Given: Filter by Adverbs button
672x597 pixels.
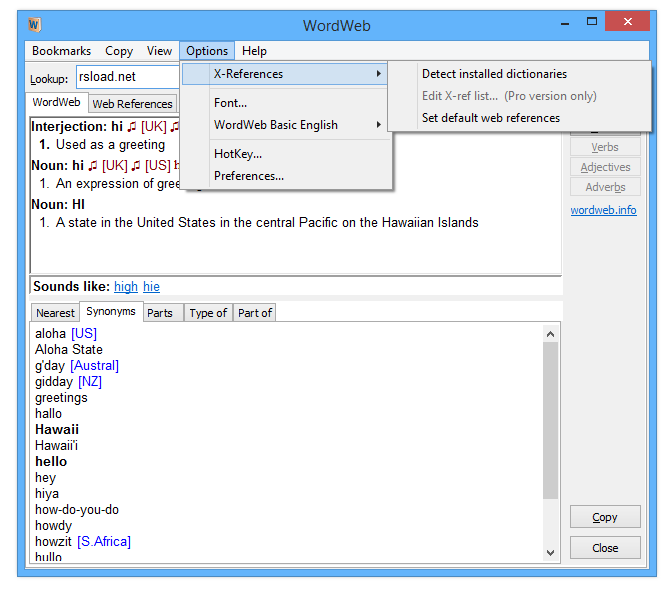Looking at the screenshot, I should coord(605,187).
